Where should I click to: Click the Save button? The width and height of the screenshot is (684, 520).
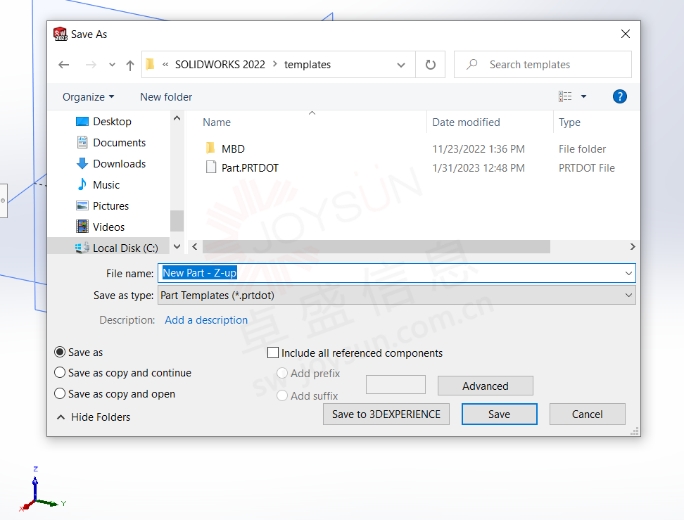point(499,414)
